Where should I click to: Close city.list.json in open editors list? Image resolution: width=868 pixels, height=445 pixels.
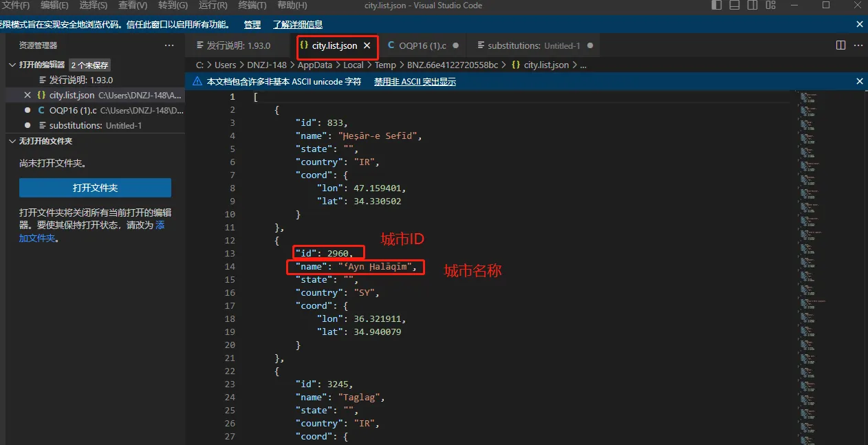tap(28, 95)
